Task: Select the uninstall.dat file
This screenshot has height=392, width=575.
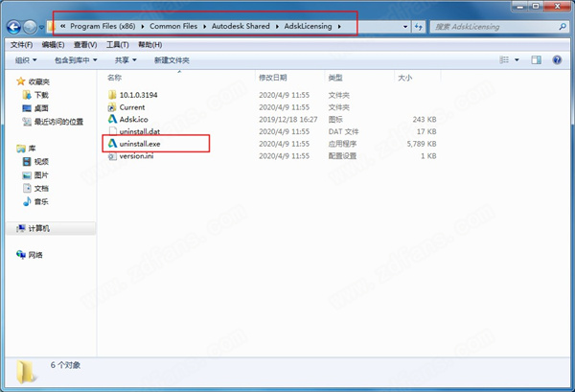Action: (x=140, y=131)
